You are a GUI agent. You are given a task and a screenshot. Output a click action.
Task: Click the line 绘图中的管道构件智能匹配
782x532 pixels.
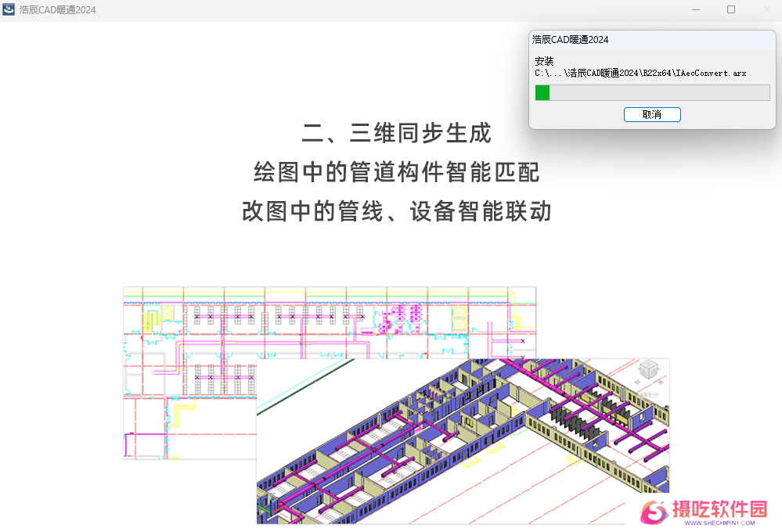tap(397, 172)
